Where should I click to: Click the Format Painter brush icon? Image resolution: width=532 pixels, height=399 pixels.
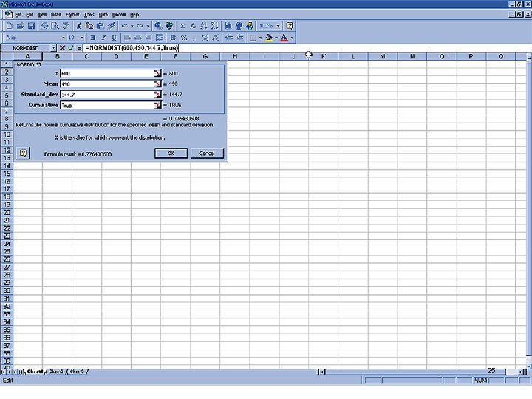click(x=112, y=26)
